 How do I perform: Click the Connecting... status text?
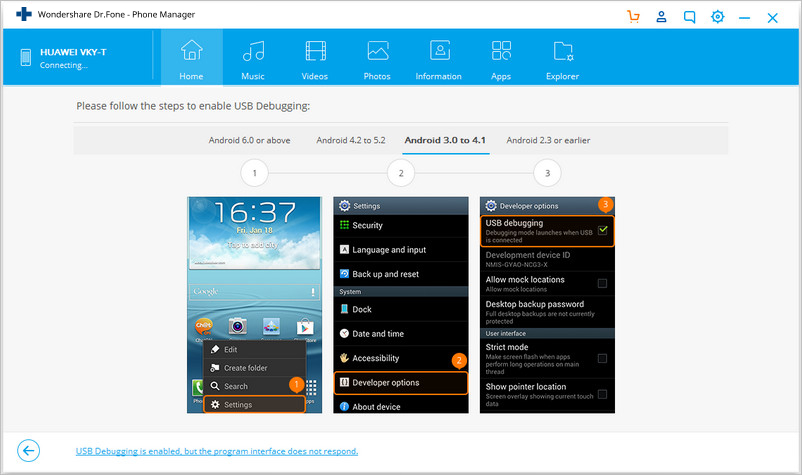coord(64,65)
